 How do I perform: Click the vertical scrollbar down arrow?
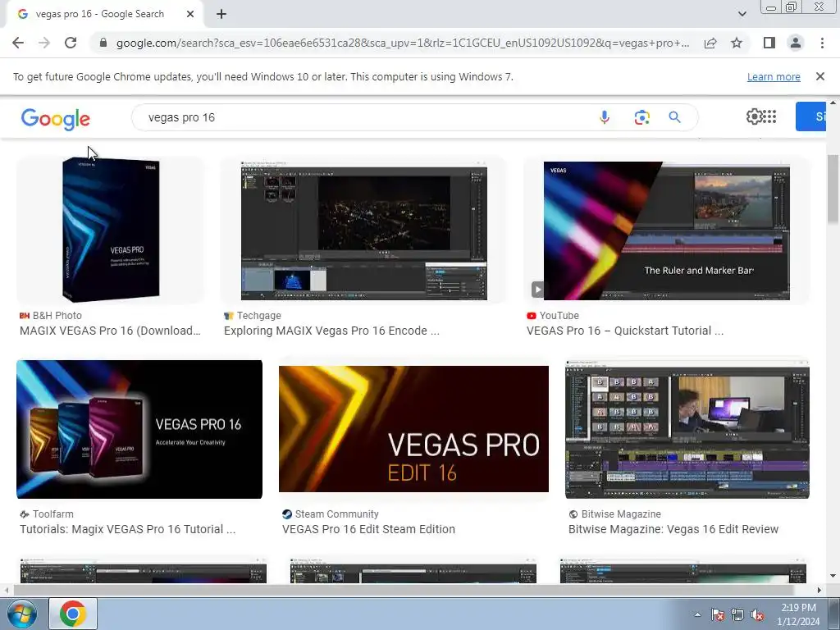tap(833, 576)
